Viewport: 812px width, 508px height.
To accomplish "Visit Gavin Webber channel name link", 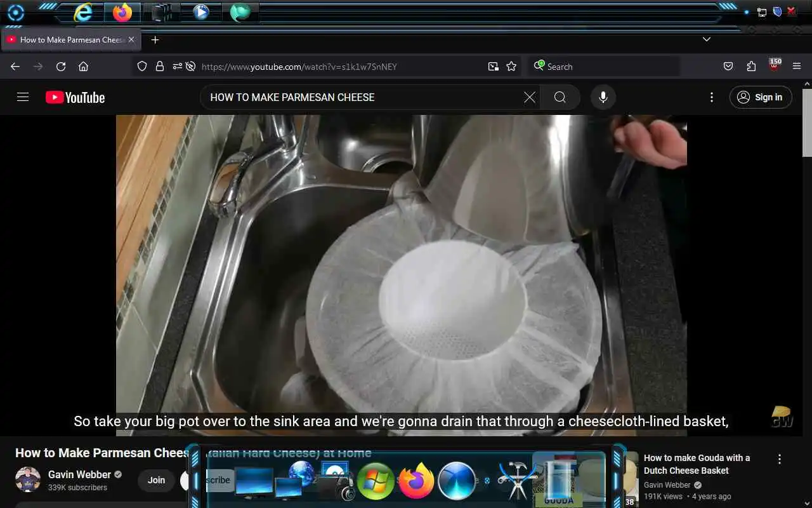I will pos(79,474).
